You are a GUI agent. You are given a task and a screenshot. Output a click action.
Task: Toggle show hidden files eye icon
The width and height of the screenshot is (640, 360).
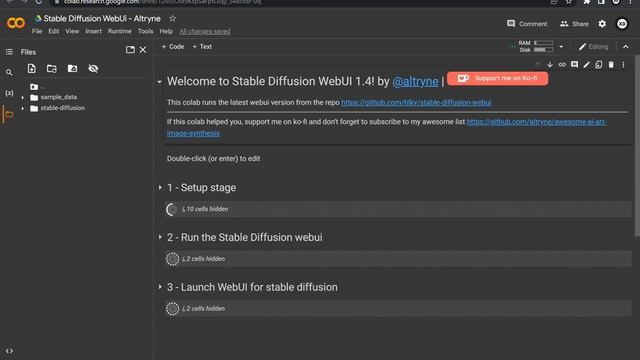click(93, 69)
